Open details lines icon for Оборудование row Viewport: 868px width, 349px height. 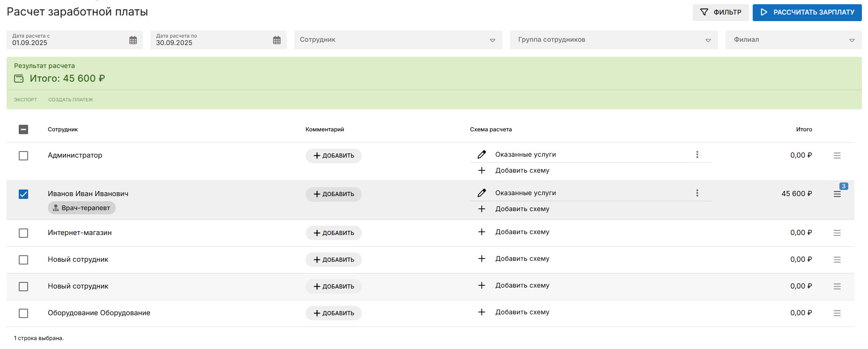point(837,313)
